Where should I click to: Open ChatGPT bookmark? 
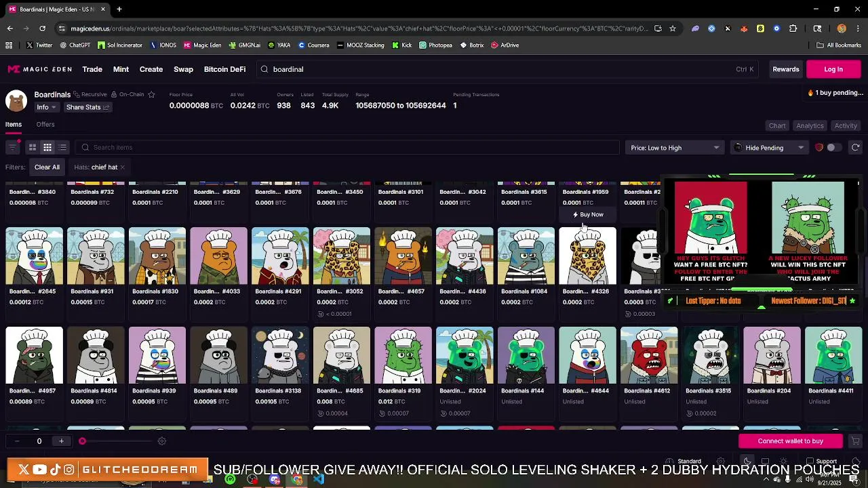pyautogui.click(x=75, y=45)
